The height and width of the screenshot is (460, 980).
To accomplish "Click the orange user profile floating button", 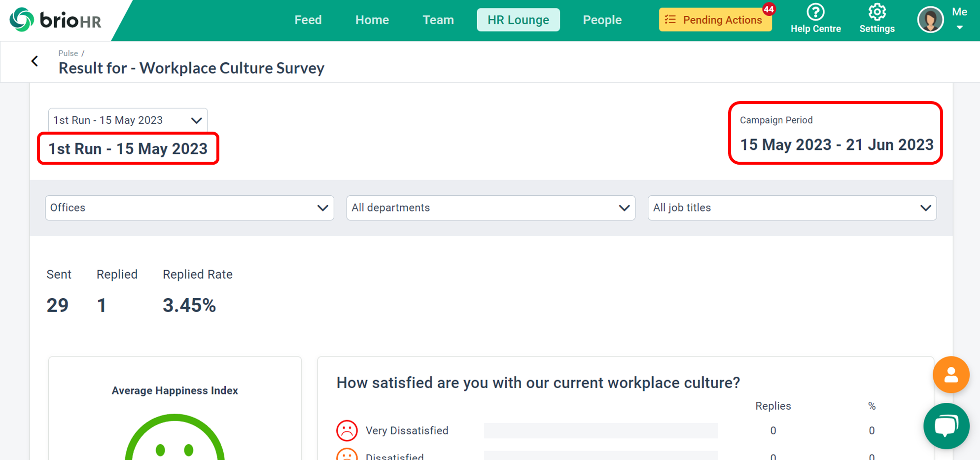I will pyautogui.click(x=951, y=375).
